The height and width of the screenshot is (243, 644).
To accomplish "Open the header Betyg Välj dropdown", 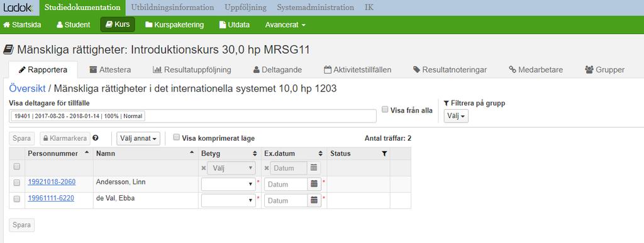I will (x=231, y=168).
